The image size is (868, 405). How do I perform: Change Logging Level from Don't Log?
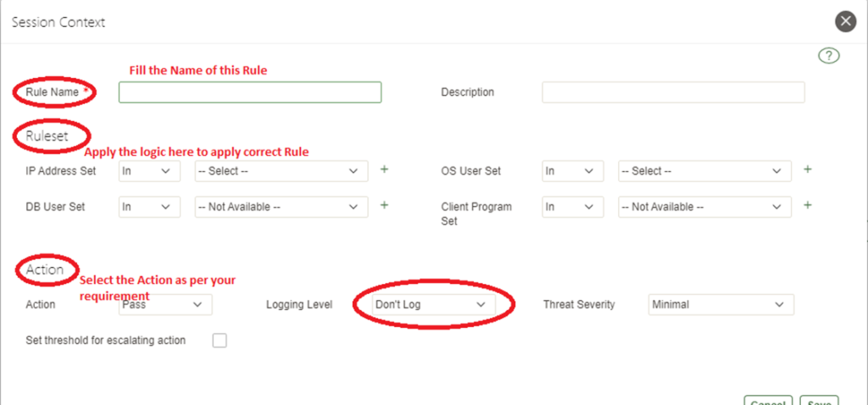pos(431,304)
